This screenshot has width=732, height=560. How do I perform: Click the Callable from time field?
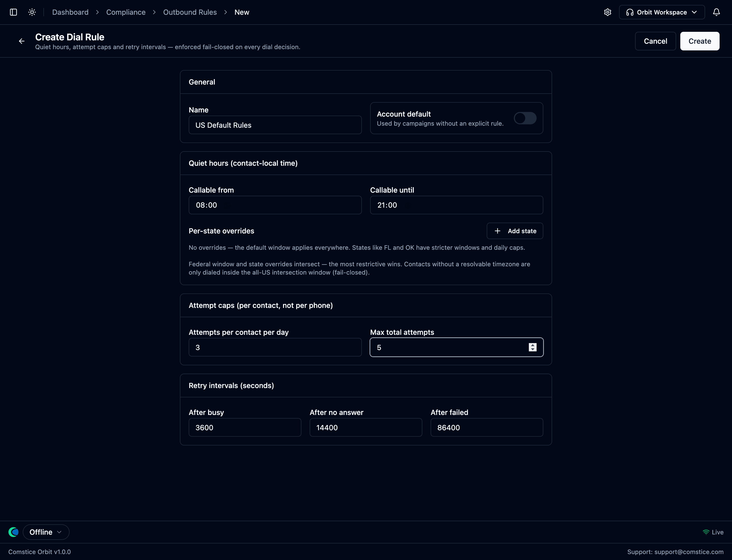tap(275, 205)
